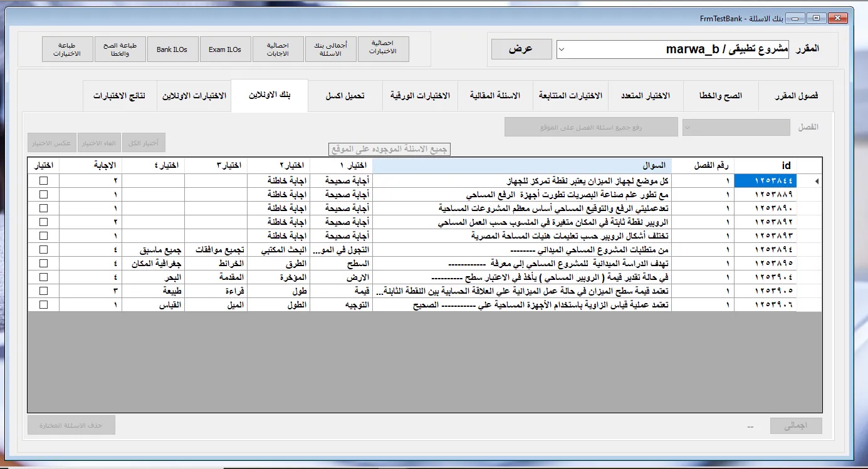
Task: Enable the checkbox in row ١٢٥٣٨٩٣
Action: point(43,235)
